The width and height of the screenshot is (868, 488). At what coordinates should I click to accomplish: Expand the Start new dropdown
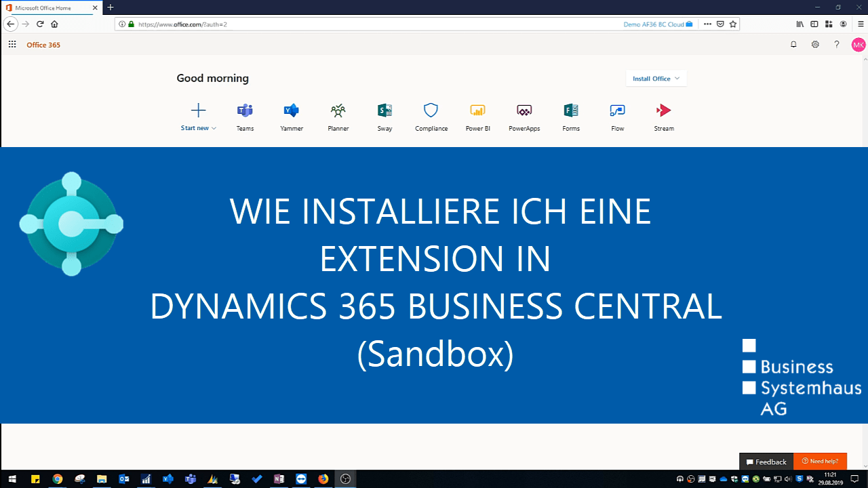tap(198, 127)
